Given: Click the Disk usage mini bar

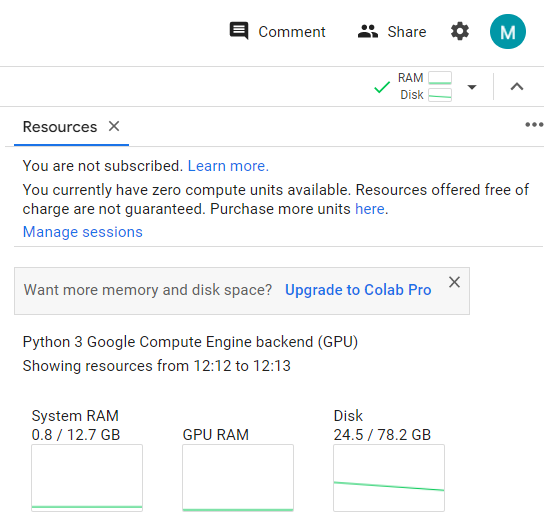Looking at the screenshot, I should click(440, 95).
